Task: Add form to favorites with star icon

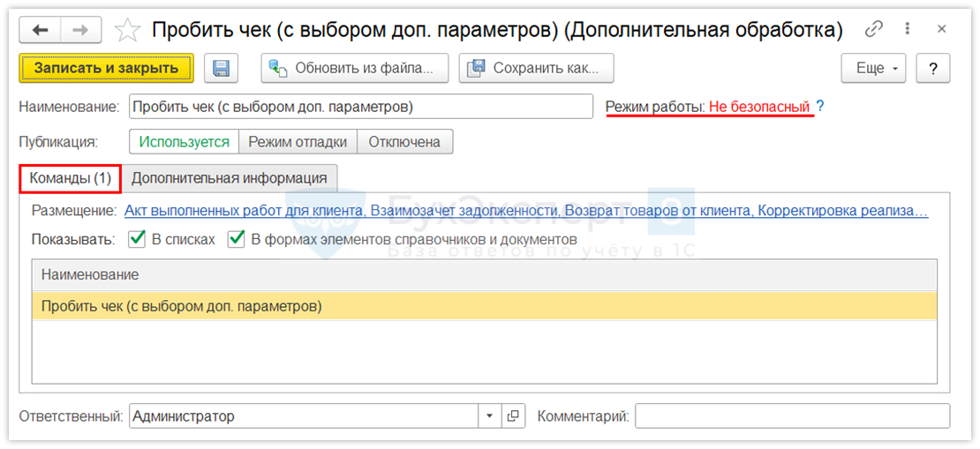Action: tap(128, 30)
